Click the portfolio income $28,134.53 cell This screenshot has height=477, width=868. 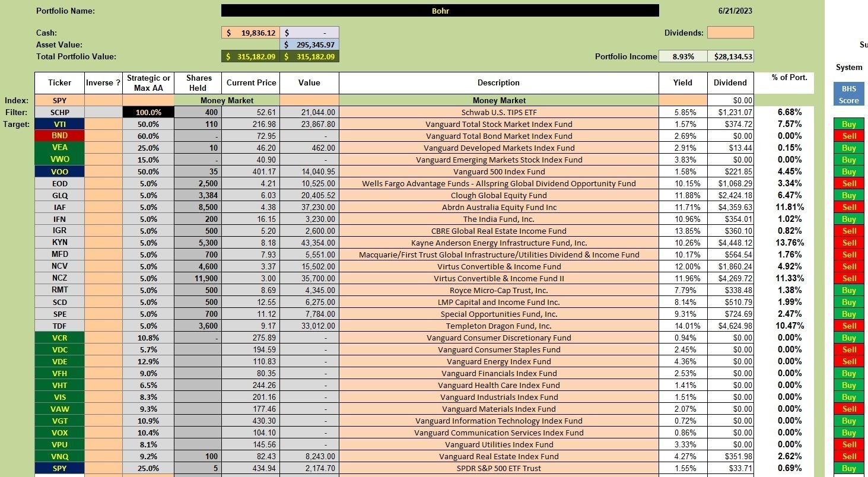730,56
